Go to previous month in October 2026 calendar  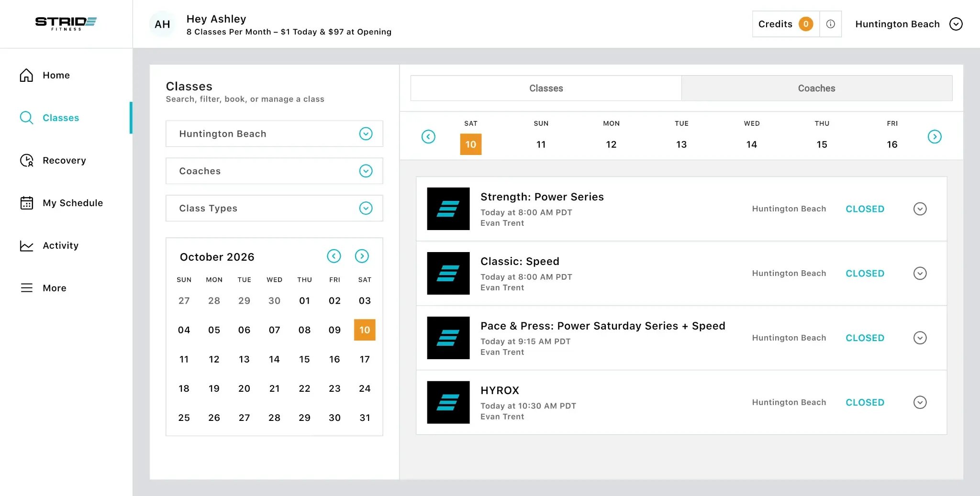(x=334, y=256)
